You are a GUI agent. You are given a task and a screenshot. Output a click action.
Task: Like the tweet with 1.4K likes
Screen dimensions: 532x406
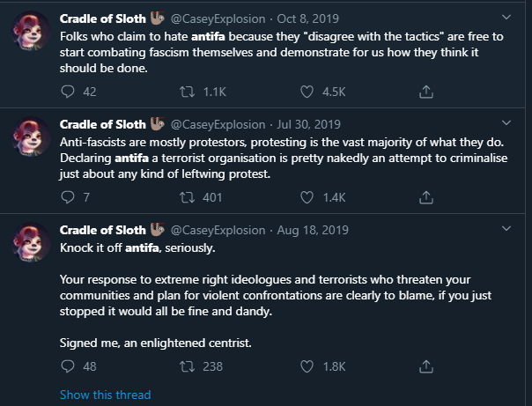pos(307,197)
